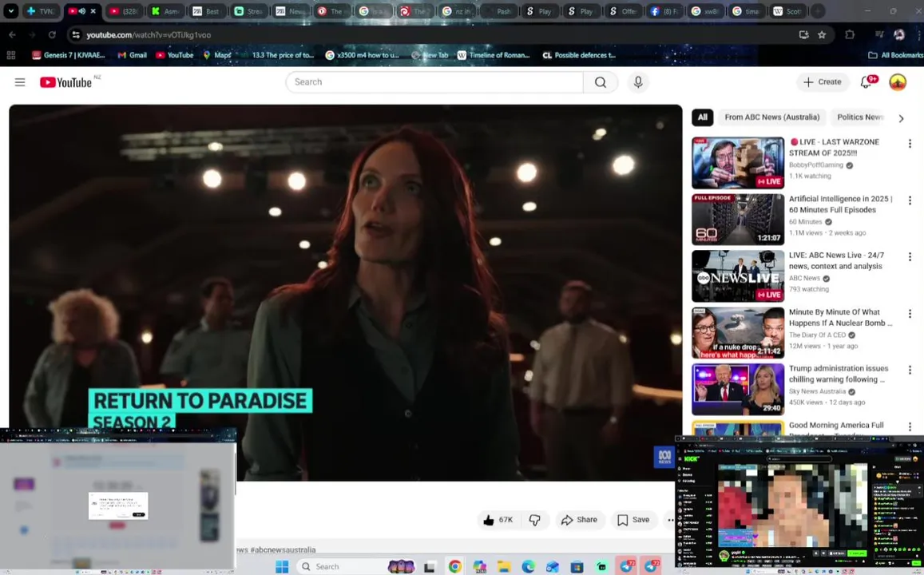Select From ABC News (Australia) chip
The height and width of the screenshot is (575, 924).
click(x=772, y=117)
